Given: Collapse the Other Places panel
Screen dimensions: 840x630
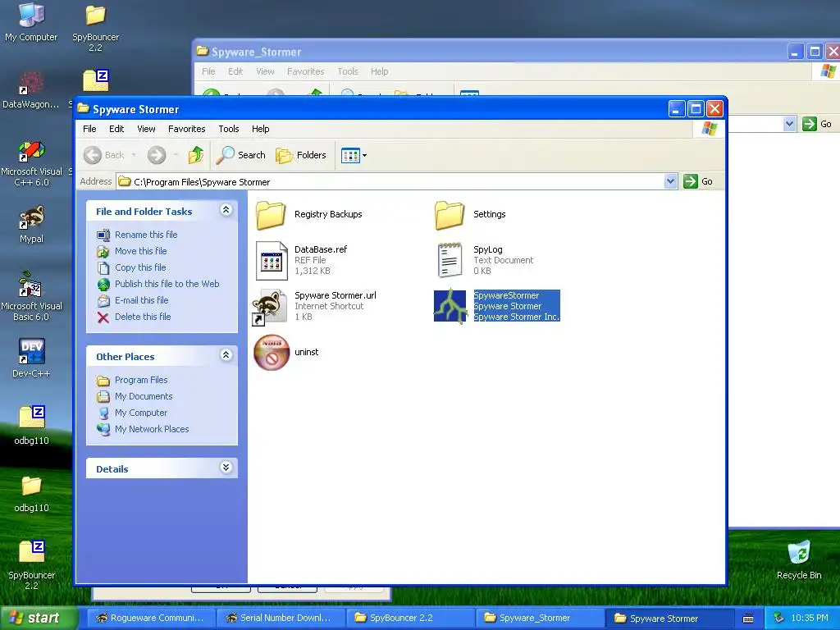Looking at the screenshot, I should click(226, 354).
